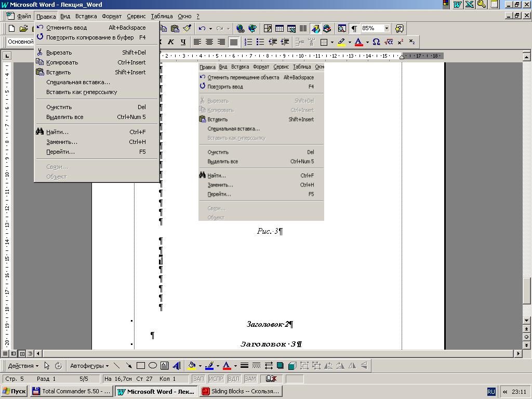Open the equation editor square-root icon
Screen dimensions: 532x399
(389, 42)
